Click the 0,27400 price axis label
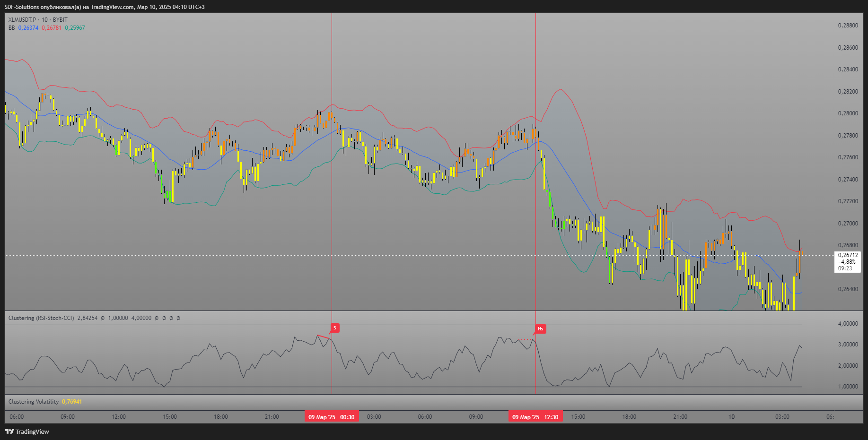868x440 pixels. click(x=848, y=180)
